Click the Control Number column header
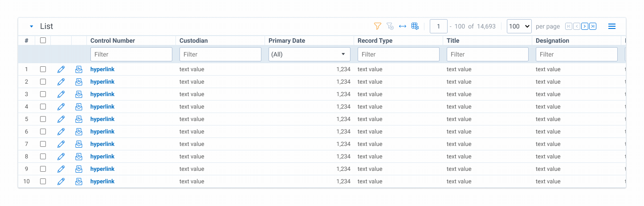 pos(113,40)
